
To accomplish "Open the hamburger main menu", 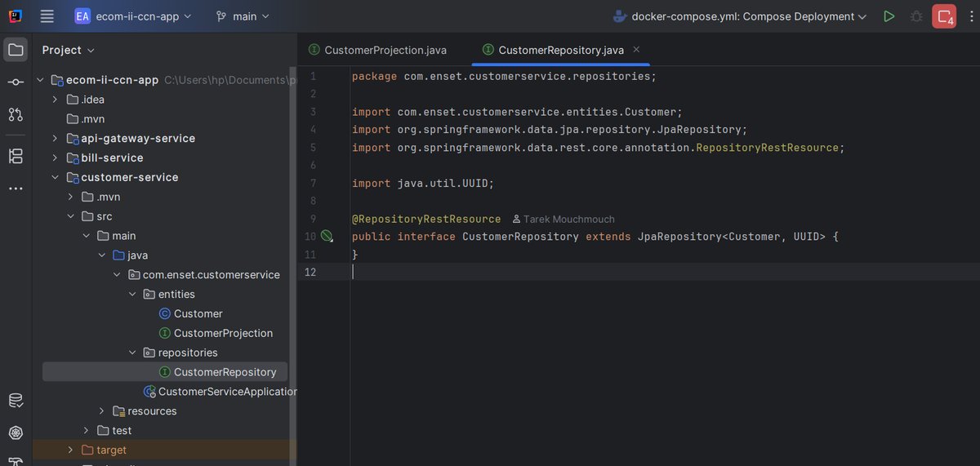I will (47, 16).
